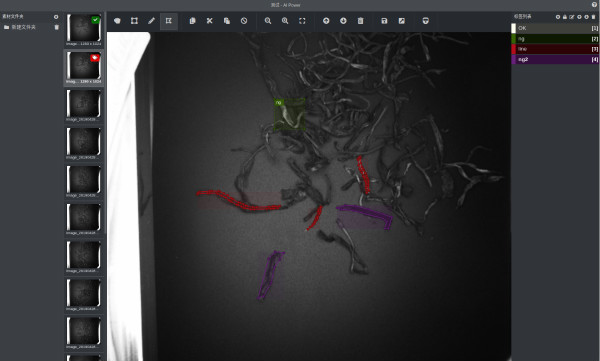The height and width of the screenshot is (361, 600).
Task: Click the delete icon in label panel header
Action: point(593,17)
